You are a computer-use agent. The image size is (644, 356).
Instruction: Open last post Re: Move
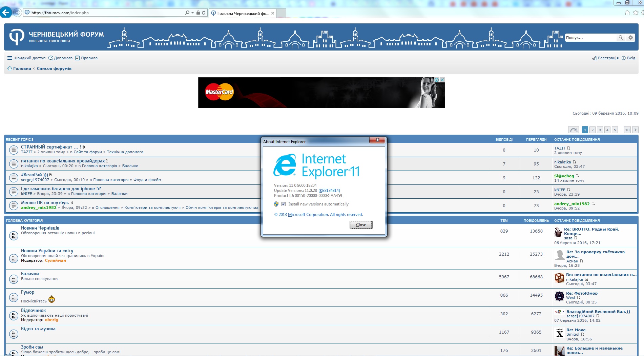(x=576, y=330)
